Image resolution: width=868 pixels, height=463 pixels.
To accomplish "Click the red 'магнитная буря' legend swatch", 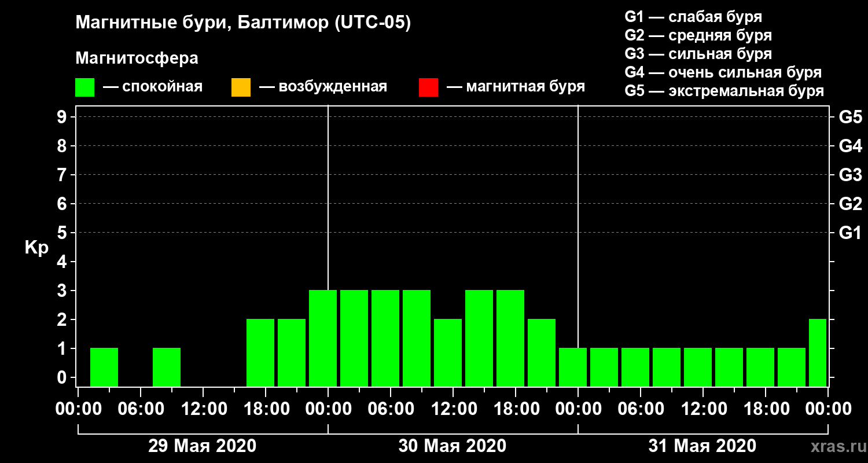I will [428, 87].
